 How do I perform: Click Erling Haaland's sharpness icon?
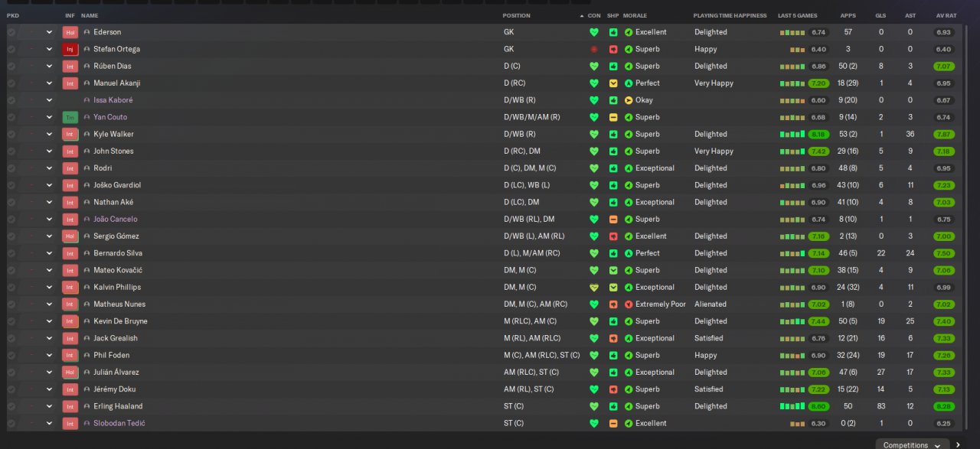613,406
